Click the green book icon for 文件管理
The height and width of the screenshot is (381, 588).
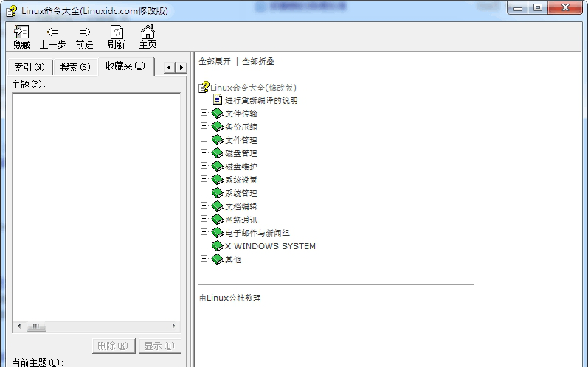coord(218,140)
